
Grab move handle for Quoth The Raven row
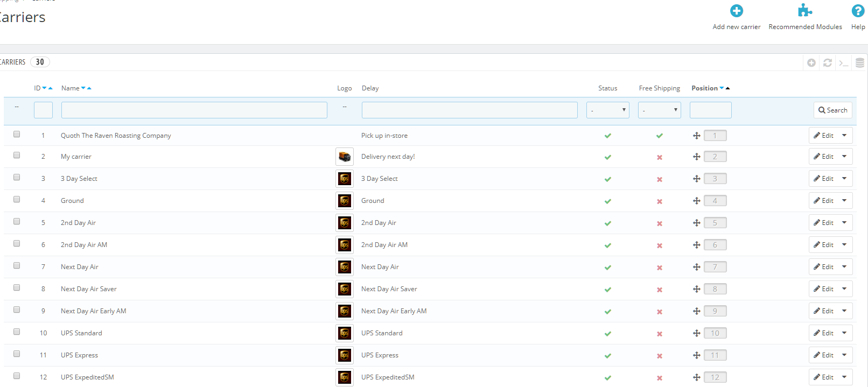pyautogui.click(x=696, y=136)
